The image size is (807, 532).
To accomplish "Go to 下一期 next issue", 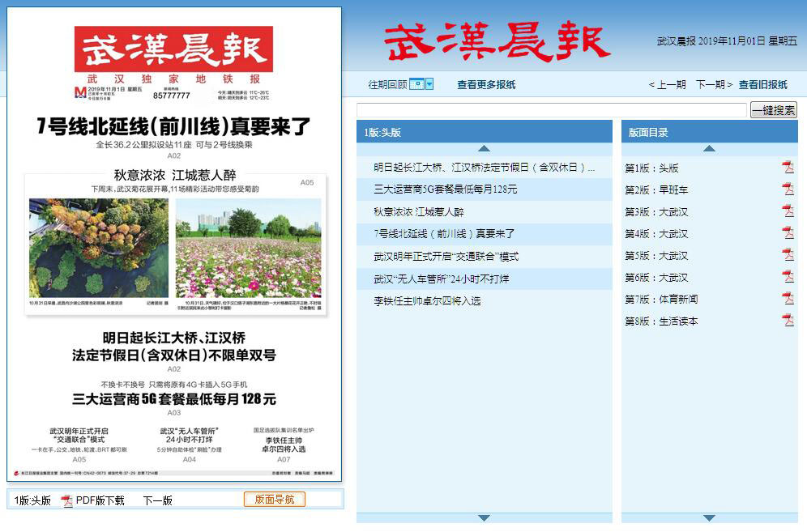I will 714,84.
